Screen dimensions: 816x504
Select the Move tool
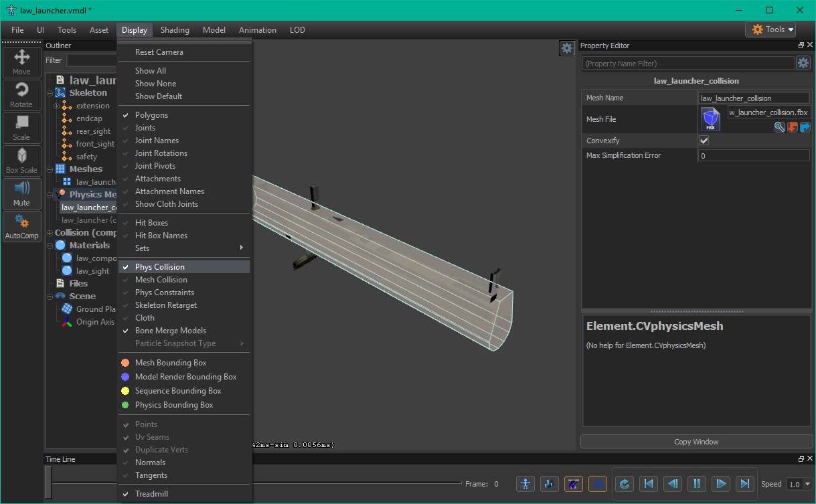tap(21, 62)
